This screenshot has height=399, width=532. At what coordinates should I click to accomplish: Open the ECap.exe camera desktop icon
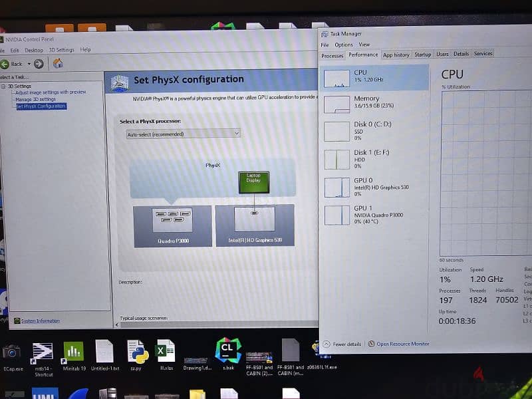click(12, 357)
